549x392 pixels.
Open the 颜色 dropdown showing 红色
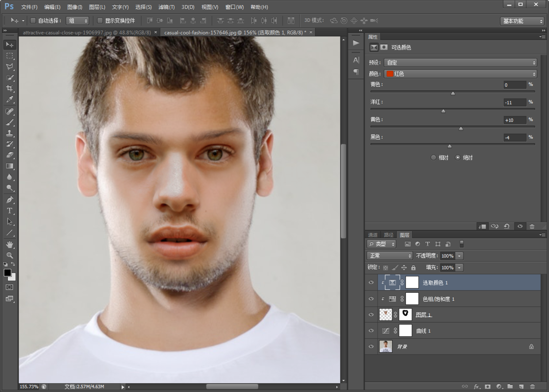460,74
